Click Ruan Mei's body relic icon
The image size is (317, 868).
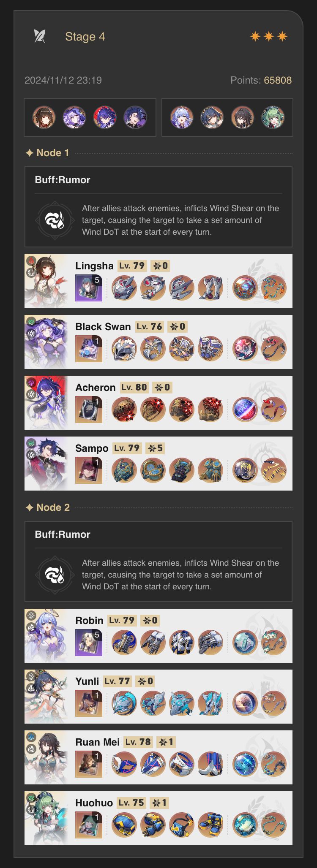click(182, 764)
